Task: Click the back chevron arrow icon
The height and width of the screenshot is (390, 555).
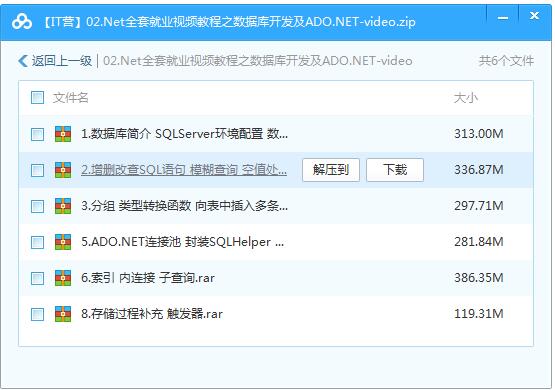Action: 23,61
